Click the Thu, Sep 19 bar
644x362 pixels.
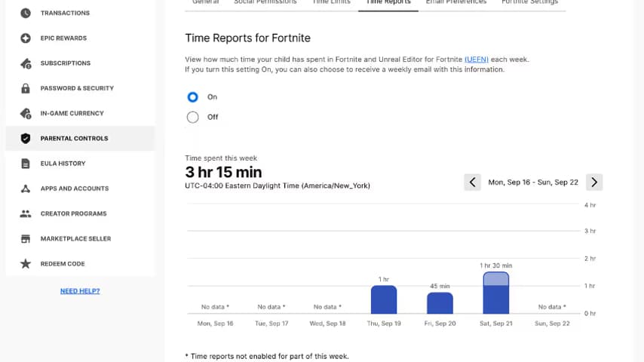pyautogui.click(x=384, y=299)
